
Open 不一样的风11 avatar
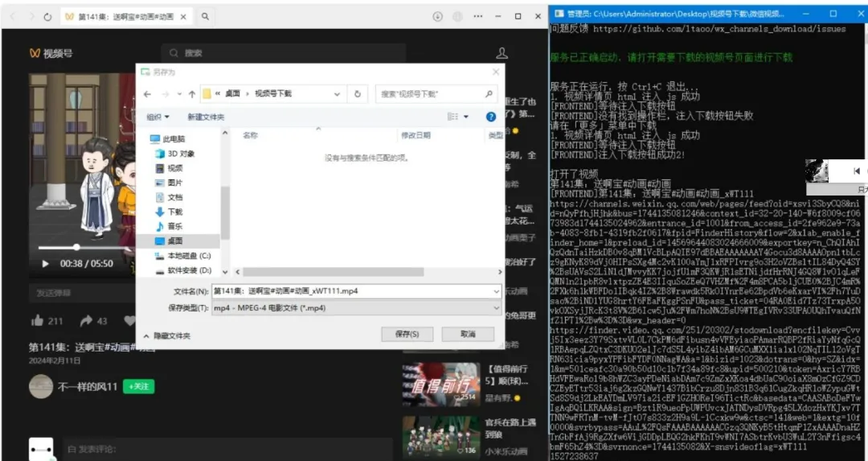point(41,386)
